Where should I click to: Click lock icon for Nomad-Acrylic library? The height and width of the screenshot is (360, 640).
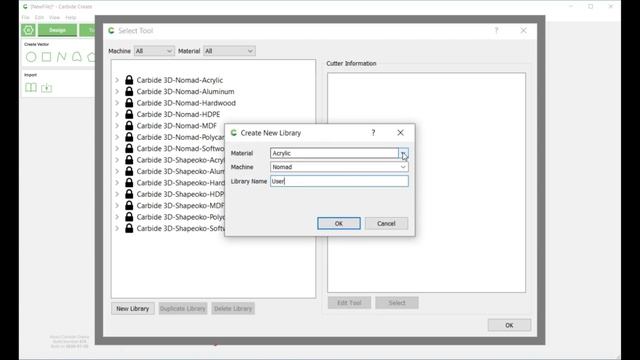coord(129,80)
